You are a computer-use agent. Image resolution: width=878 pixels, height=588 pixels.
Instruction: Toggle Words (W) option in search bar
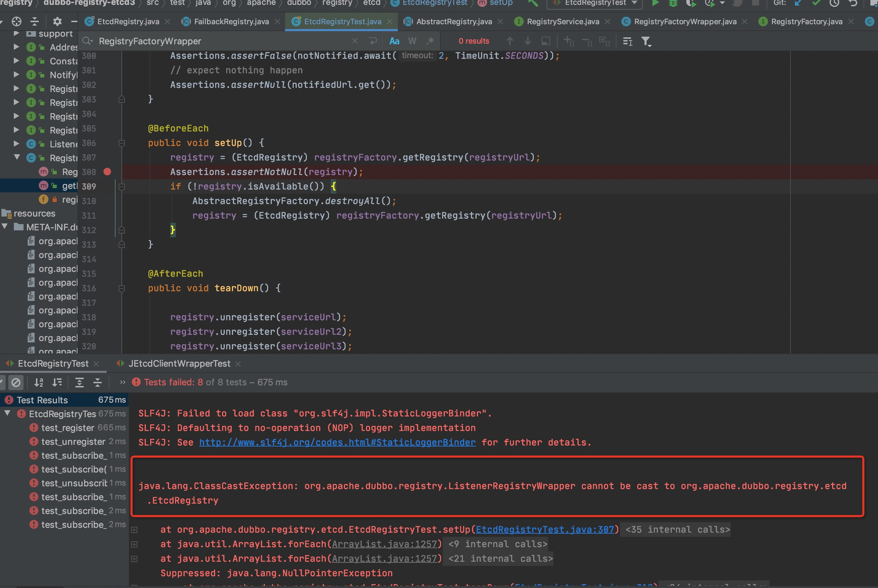pyautogui.click(x=412, y=41)
